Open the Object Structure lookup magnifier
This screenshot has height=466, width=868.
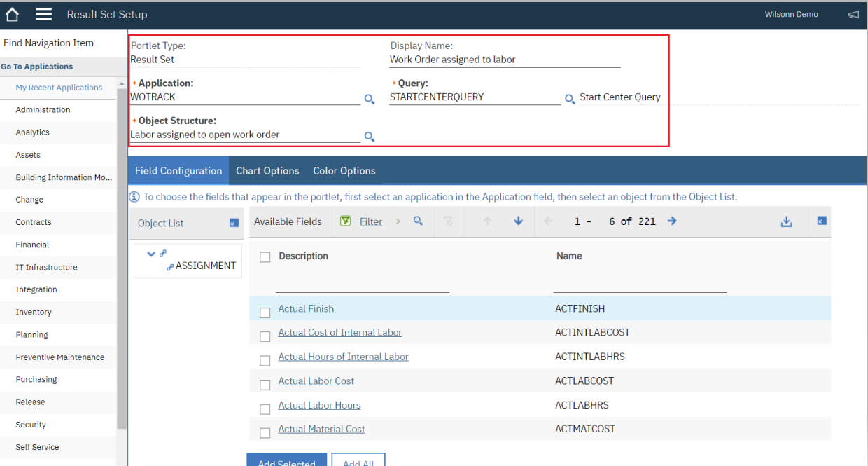[369, 137]
